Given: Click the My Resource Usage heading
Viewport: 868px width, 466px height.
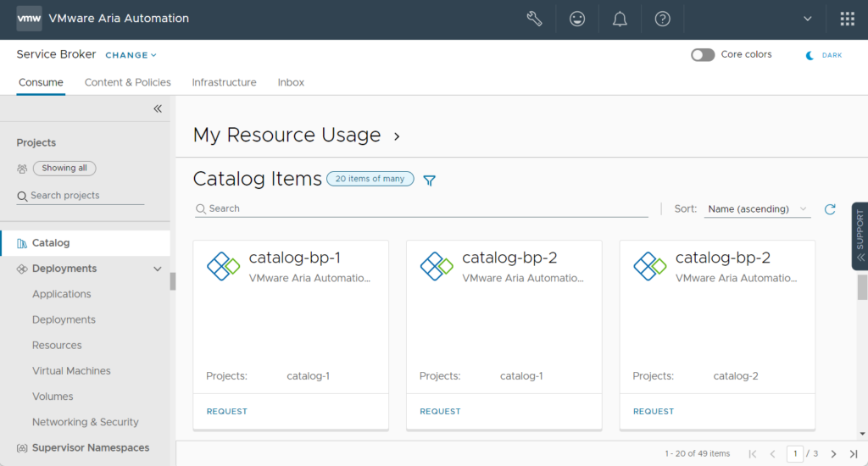Looking at the screenshot, I should (287, 135).
